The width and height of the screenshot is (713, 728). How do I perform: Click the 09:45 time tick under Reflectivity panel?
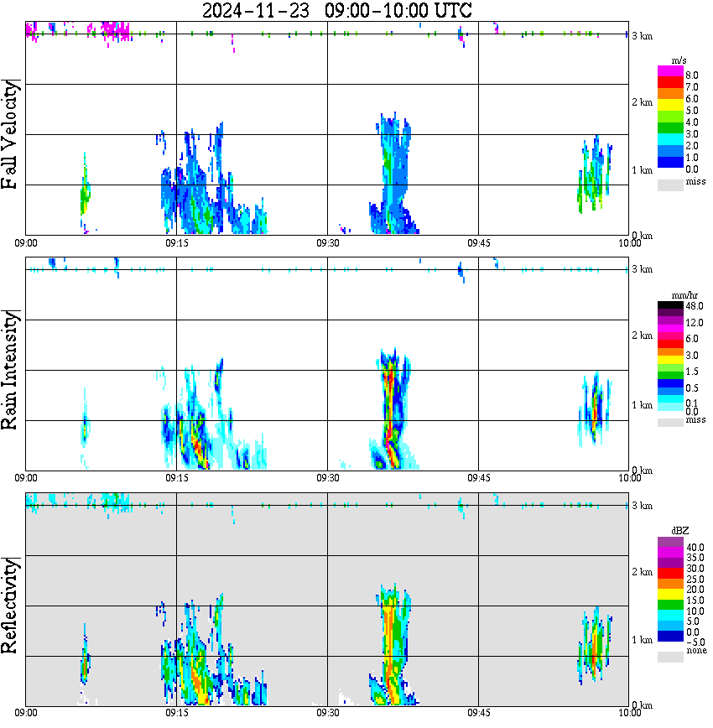[478, 713]
